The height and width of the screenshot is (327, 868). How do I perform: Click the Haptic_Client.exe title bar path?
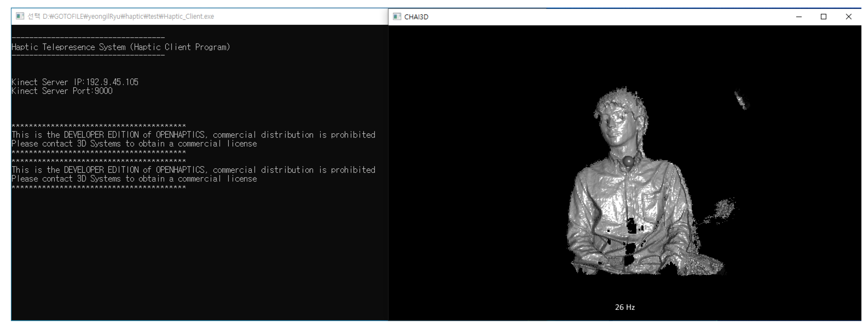[128, 16]
